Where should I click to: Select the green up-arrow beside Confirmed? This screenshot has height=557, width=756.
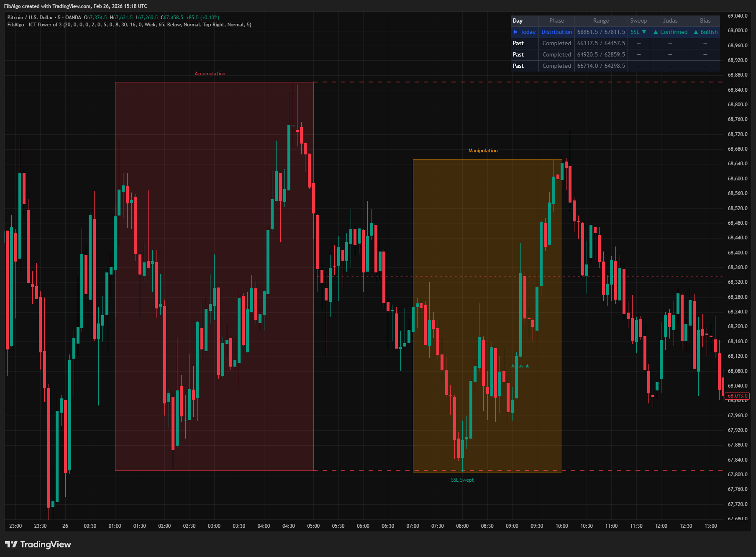click(x=655, y=32)
